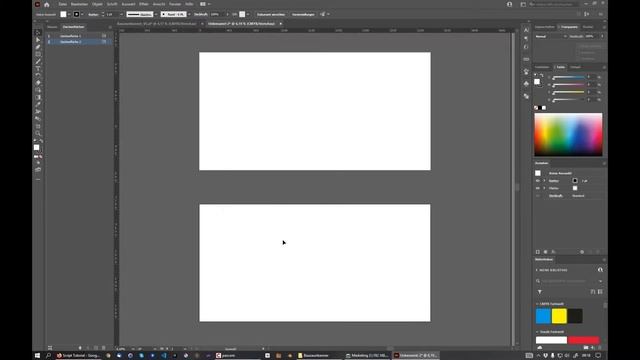Open the brush definition dropdown
Image resolution: width=640 pixels, height=360 pixels.
189,14
